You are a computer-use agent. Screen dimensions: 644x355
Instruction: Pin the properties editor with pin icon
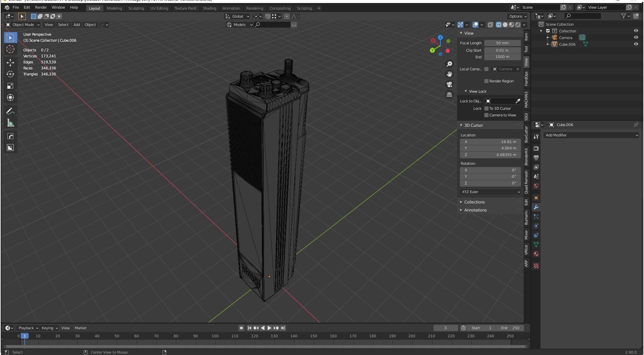[636, 125]
